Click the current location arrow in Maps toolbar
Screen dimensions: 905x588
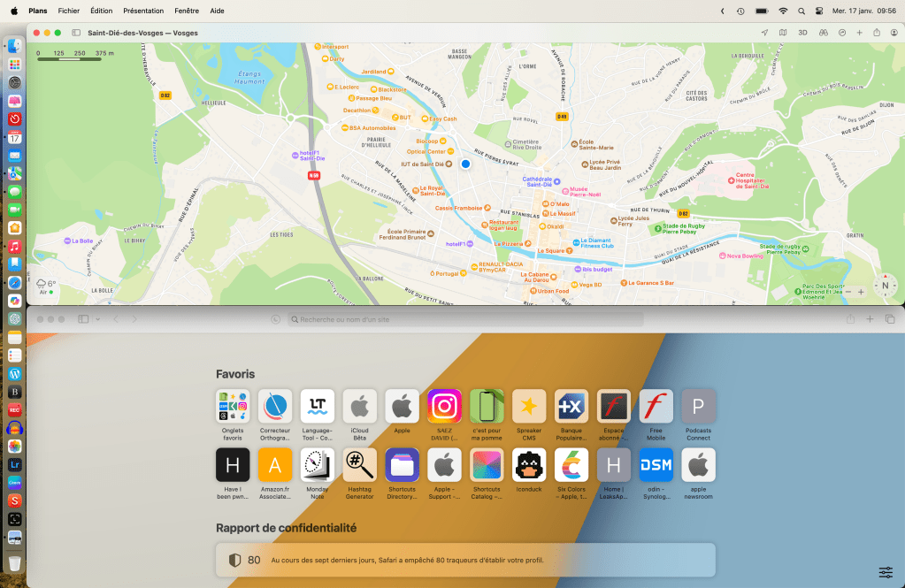pyautogui.click(x=764, y=33)
